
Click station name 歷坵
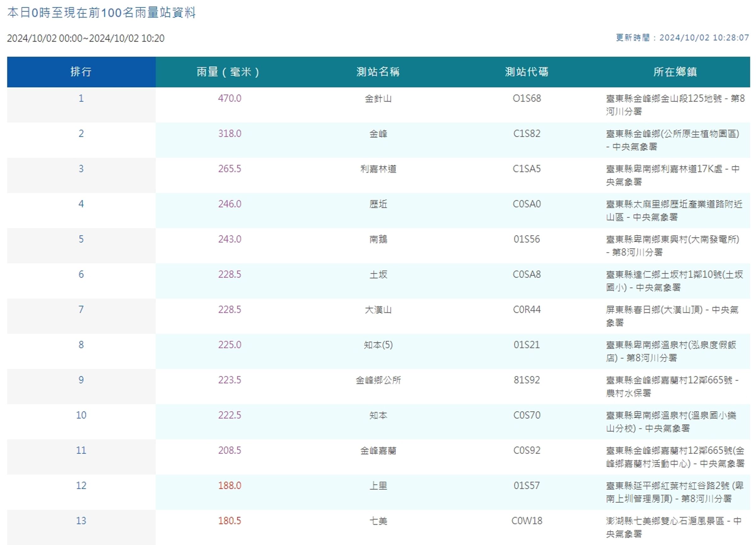[378, 204]
